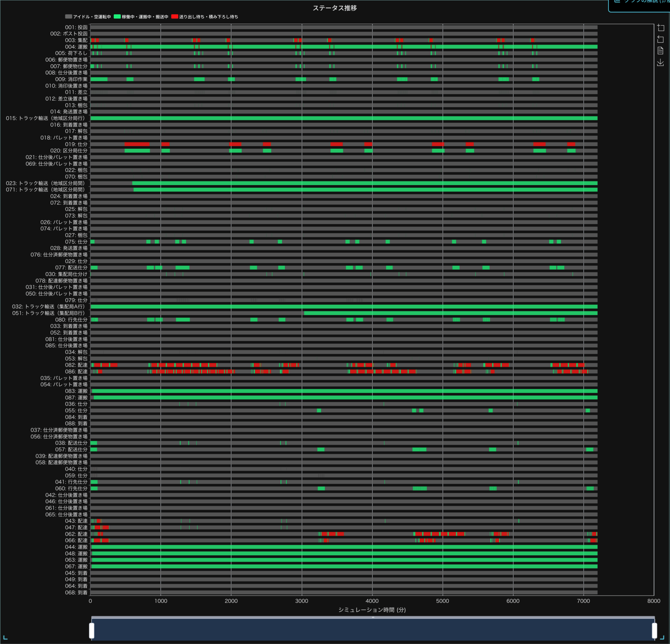Click the bottom-left corner bracket icon
The width and height of the screenshot is (670, 644).
pyautogui.click(x=5, y=637)
